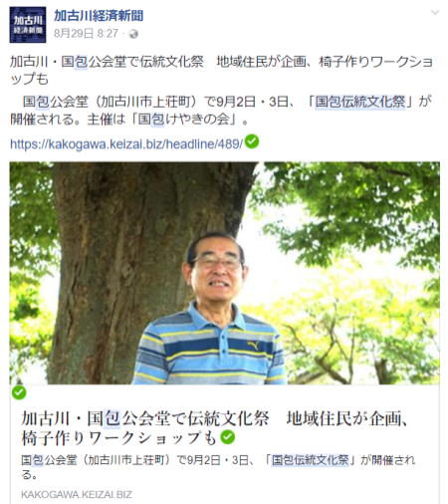Click the highlighted 国包 in the post's first line
Viewport: 448px width, 504px height.
[75, 62]
